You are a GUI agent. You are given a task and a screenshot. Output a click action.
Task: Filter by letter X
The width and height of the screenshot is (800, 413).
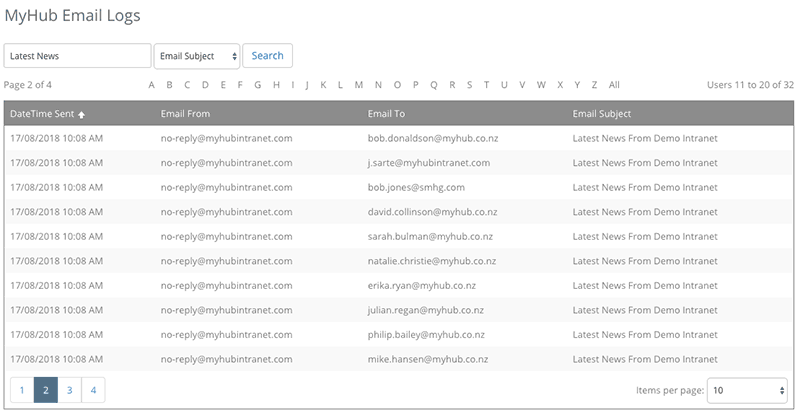tap(560, 85)
